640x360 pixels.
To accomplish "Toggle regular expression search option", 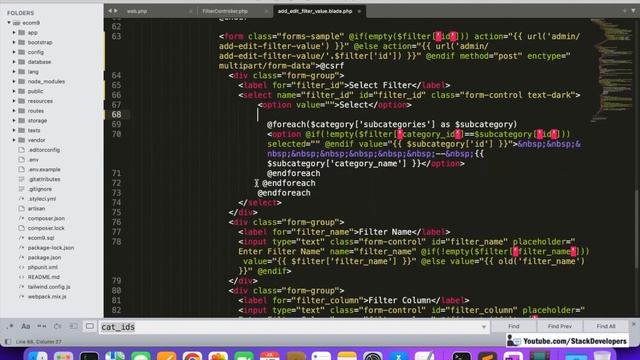I will coord(10,327).
